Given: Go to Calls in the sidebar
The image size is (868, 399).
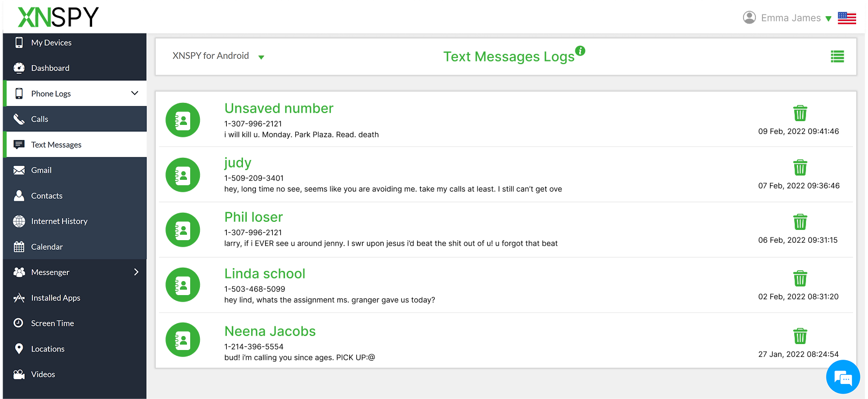Looking at the screenshot, I should 40,119.
